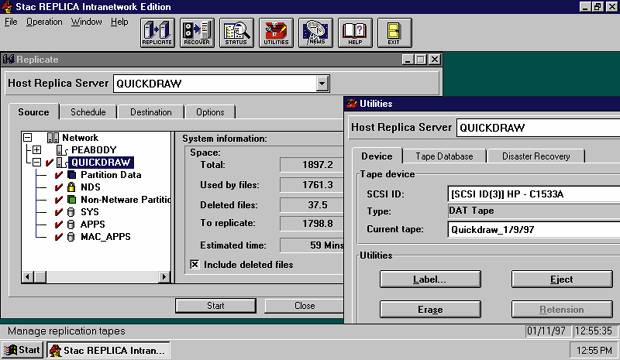Click the Partition Data blue icon

click(72, 175)
